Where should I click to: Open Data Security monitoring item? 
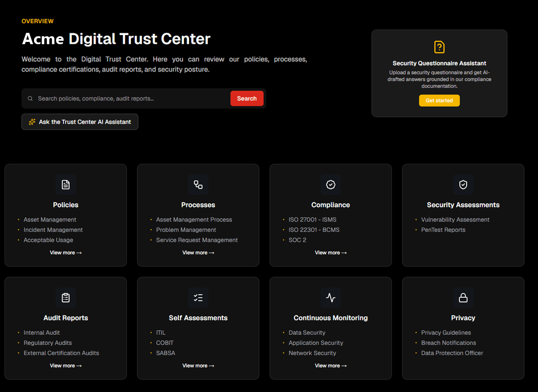tap(307, 333)
